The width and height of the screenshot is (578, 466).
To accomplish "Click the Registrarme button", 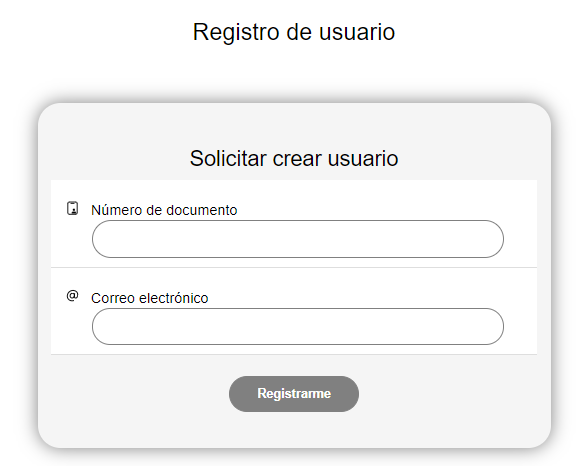I will pos(294,394).
